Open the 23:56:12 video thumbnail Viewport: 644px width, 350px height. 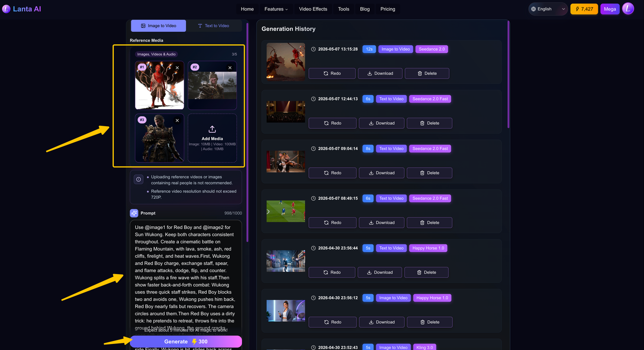[x=286, y=310]
